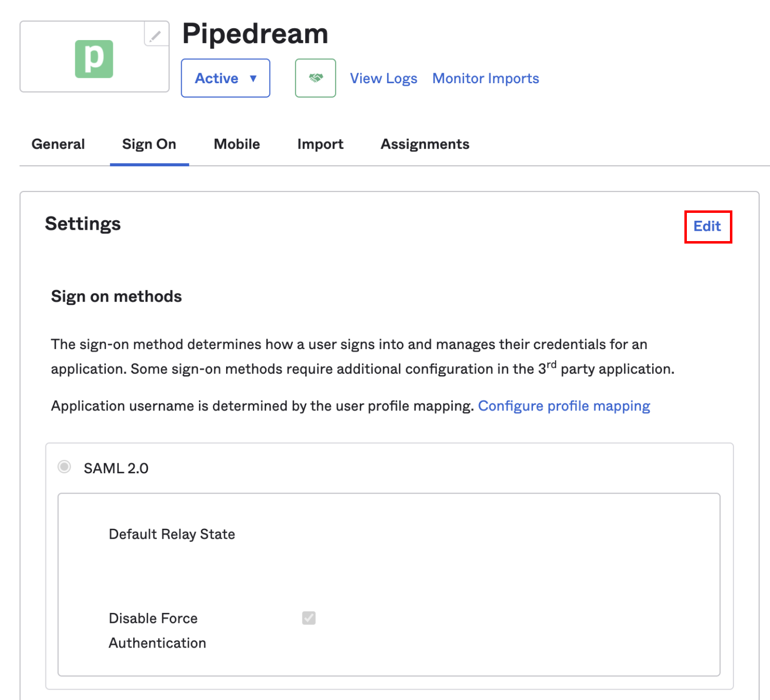The image size is (770, 700).
Task: Click the pencil icon to edit logo
Action: point(156,36)
